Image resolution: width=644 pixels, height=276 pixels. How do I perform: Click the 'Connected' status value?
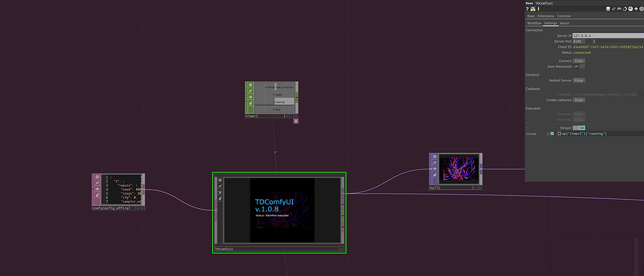tap(582, 53)
